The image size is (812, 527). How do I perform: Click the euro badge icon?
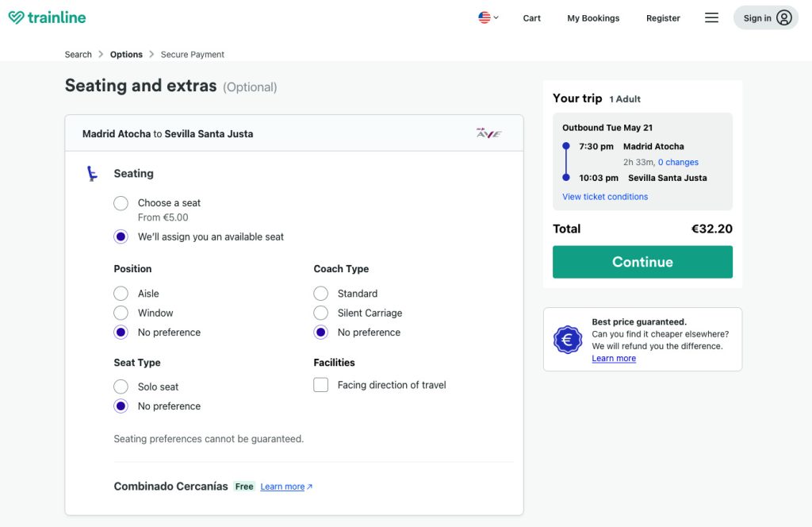(568, 340)
